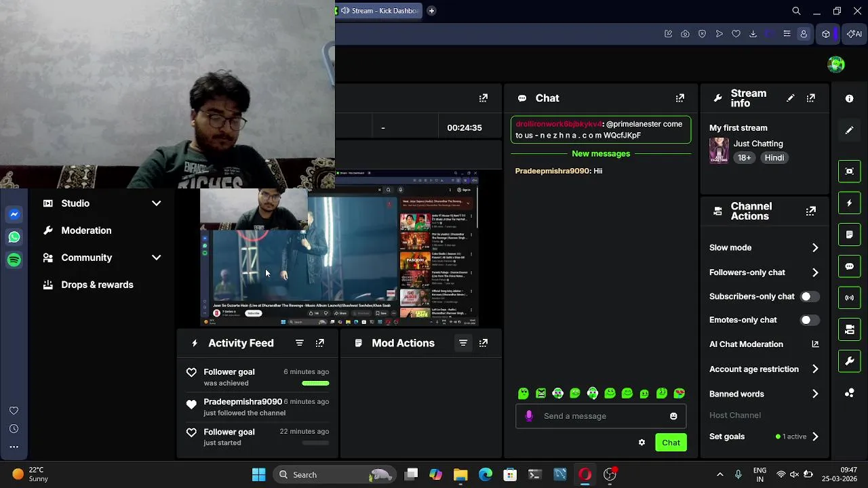Viewport: 868px width, 488px height.
Task: Toggle Chat panel via speech bubble icon
Action: [x=849, y=266]
